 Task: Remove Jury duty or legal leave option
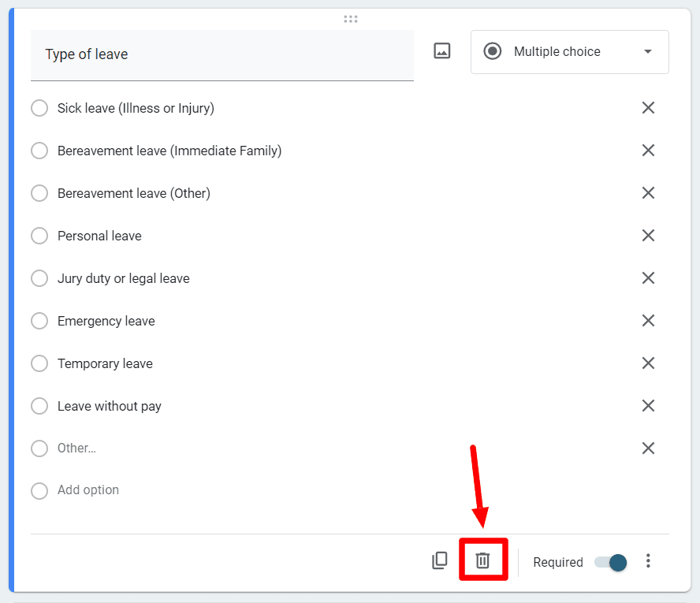pos(648,278)
